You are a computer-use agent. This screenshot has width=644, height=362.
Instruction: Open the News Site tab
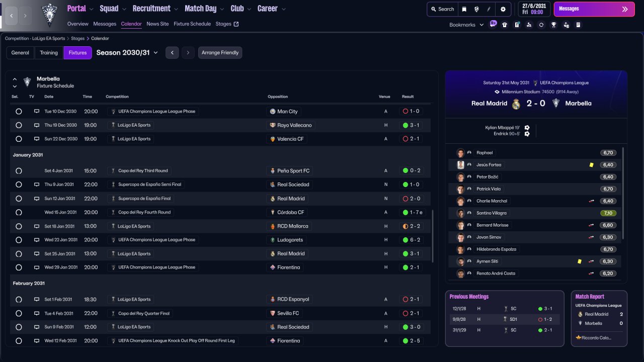157,24
